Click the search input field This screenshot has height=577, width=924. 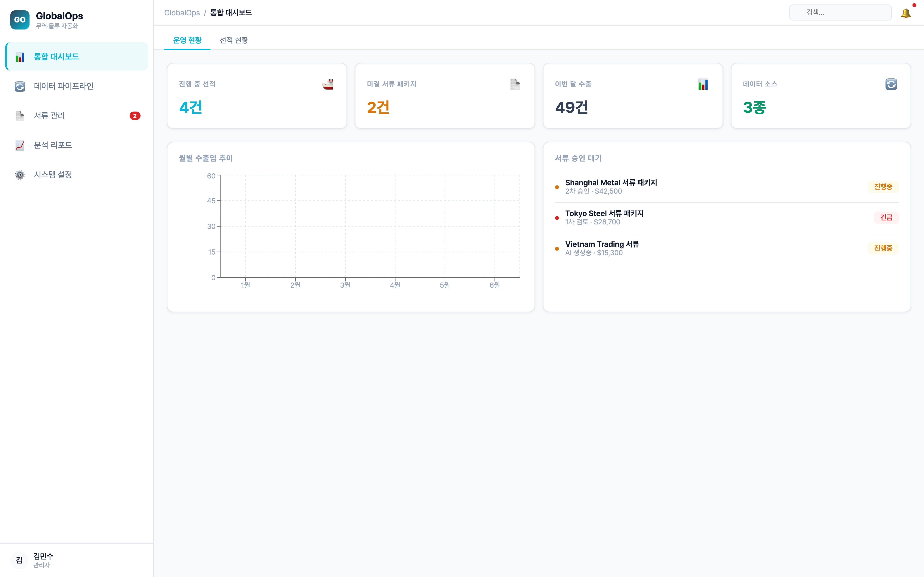pos(840,13)
